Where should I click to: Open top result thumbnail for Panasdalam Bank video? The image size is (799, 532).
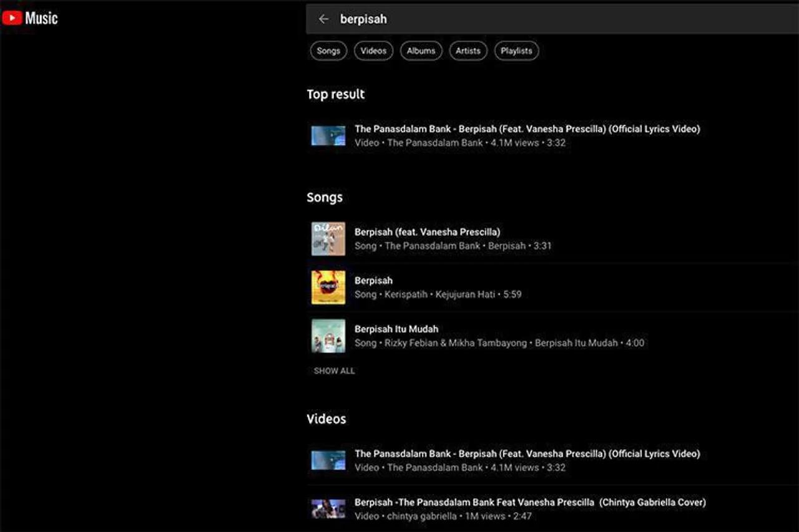[x=328, y=135]
